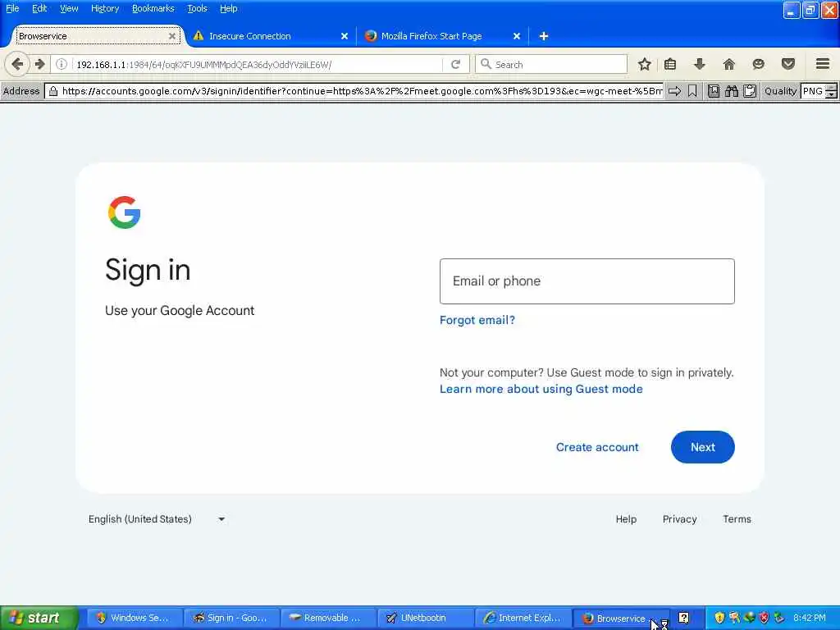Focus the Email or phone field
840x630 pixels.
(587, 281)
